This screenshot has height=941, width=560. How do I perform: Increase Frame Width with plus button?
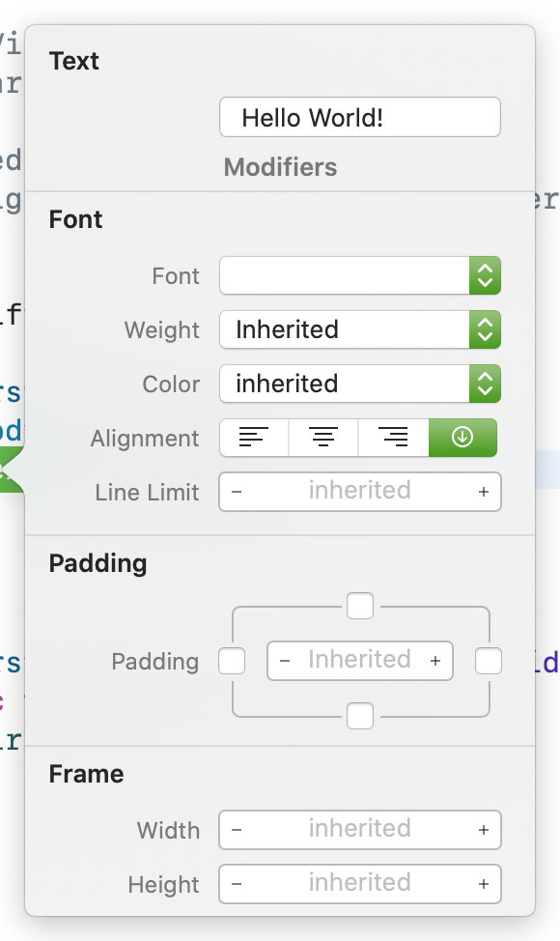(484, 830)
